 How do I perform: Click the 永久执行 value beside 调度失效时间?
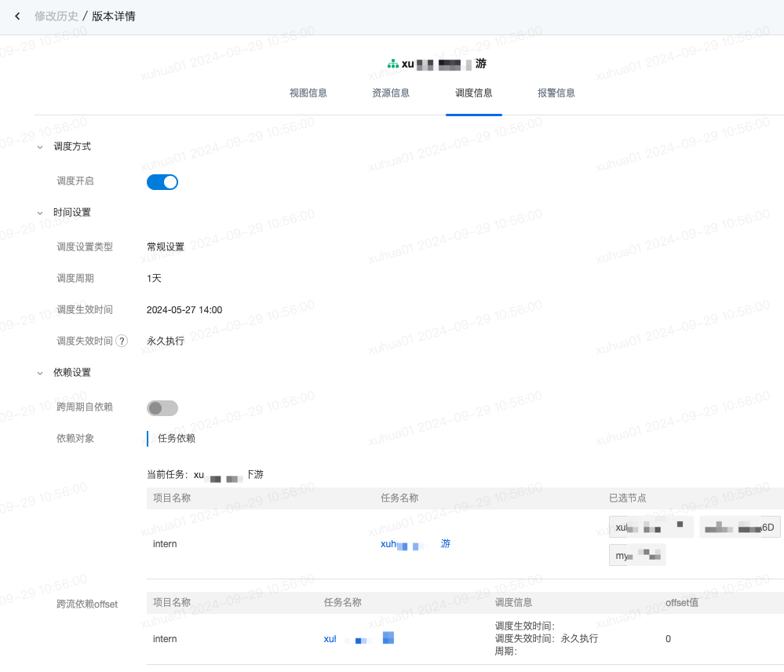[166, 341]
